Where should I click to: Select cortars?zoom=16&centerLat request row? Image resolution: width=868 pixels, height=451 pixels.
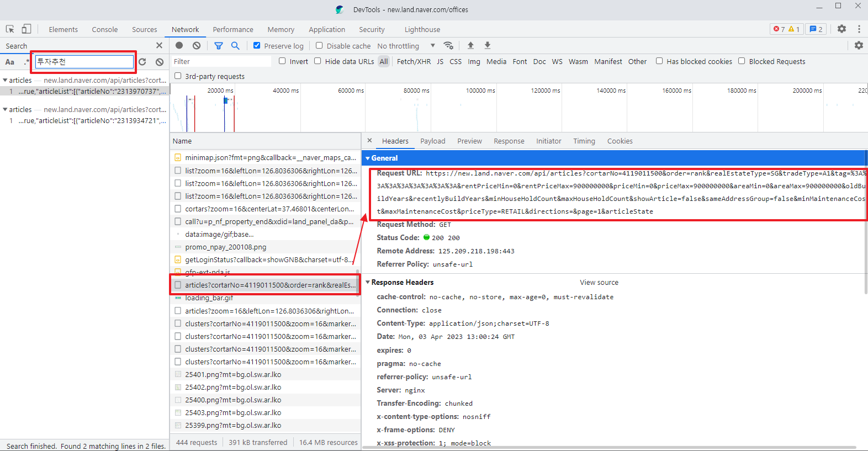(x=265, y=209)
